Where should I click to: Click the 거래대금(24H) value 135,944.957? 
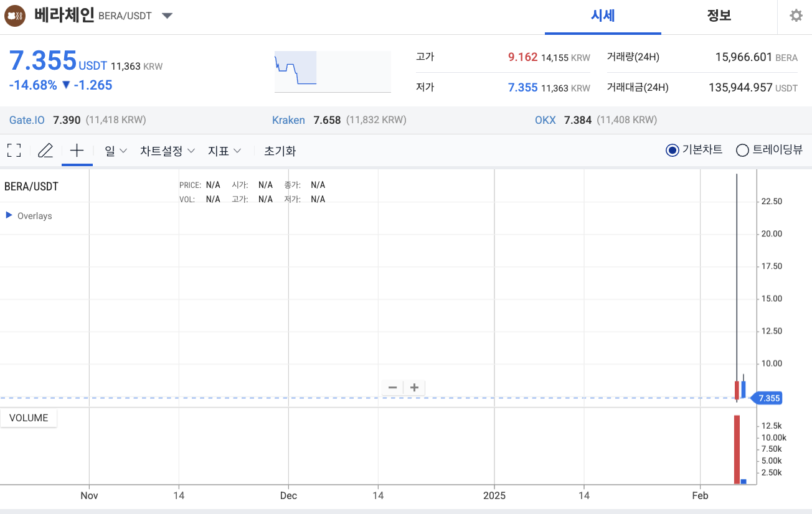coord(740,88)
